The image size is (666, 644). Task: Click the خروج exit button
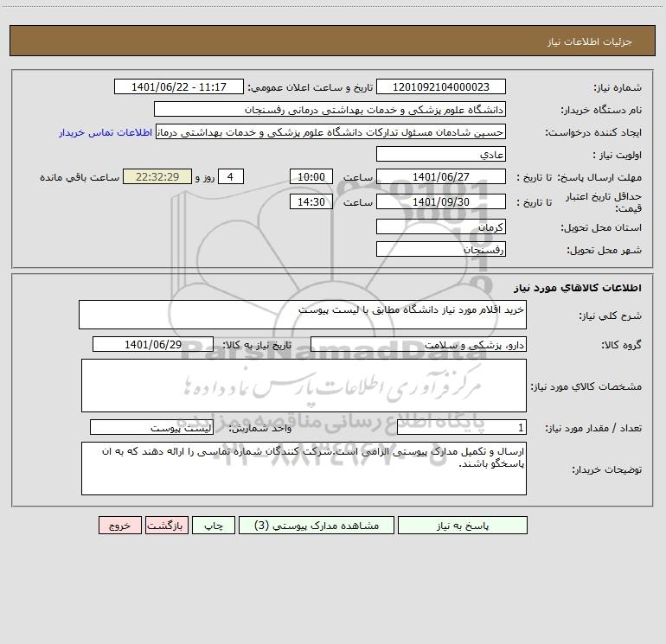pos(119,526)
